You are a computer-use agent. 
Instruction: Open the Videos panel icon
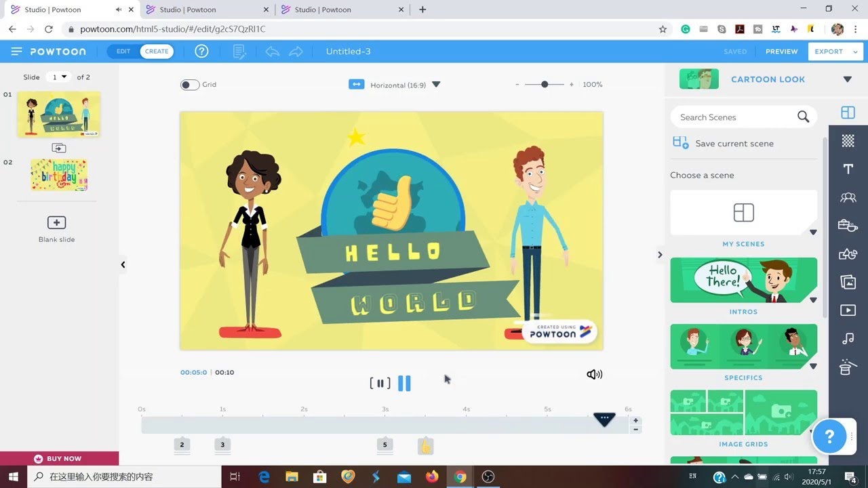coord(848,310)
